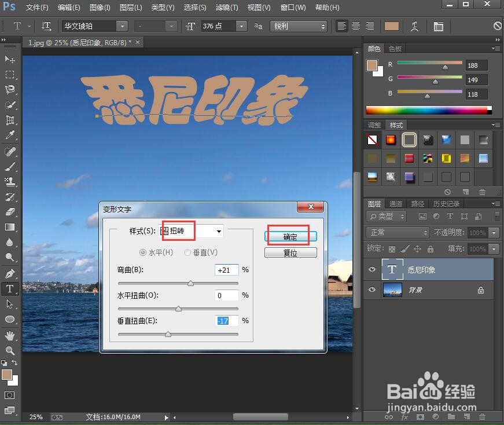Open the 滤镜 menu

coord(227,8)
